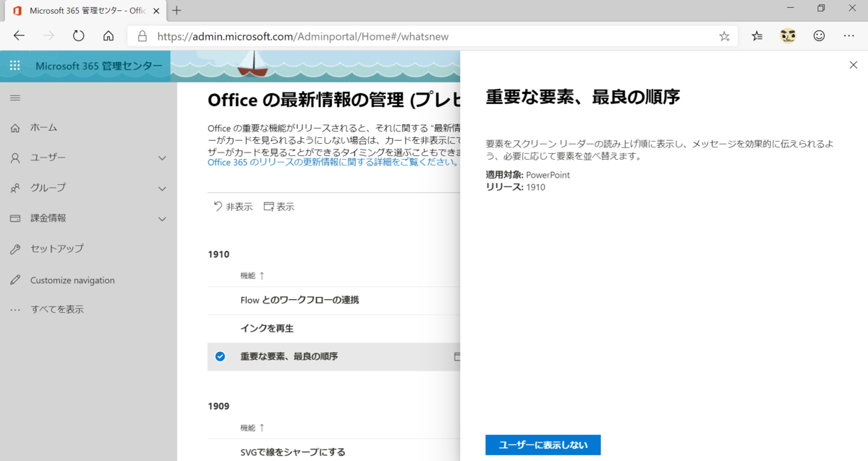This screenshot has width=868, height=461.
Task: Select the SVGで線をシャープにする row
Action: coord(333,452)
